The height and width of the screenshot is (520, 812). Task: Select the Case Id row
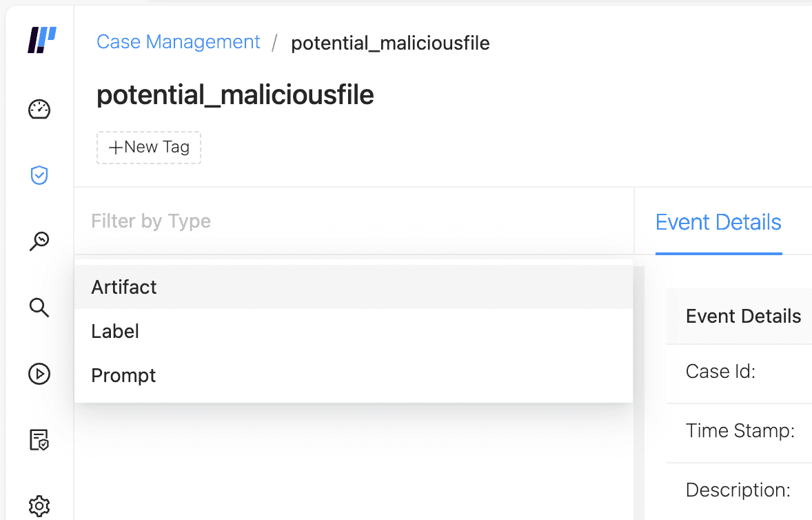(720, 372)
